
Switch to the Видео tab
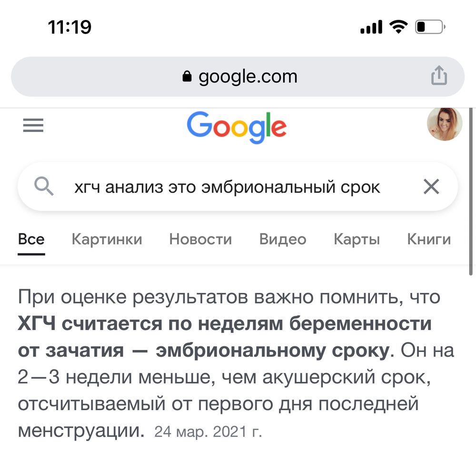[x=283, y=239]
